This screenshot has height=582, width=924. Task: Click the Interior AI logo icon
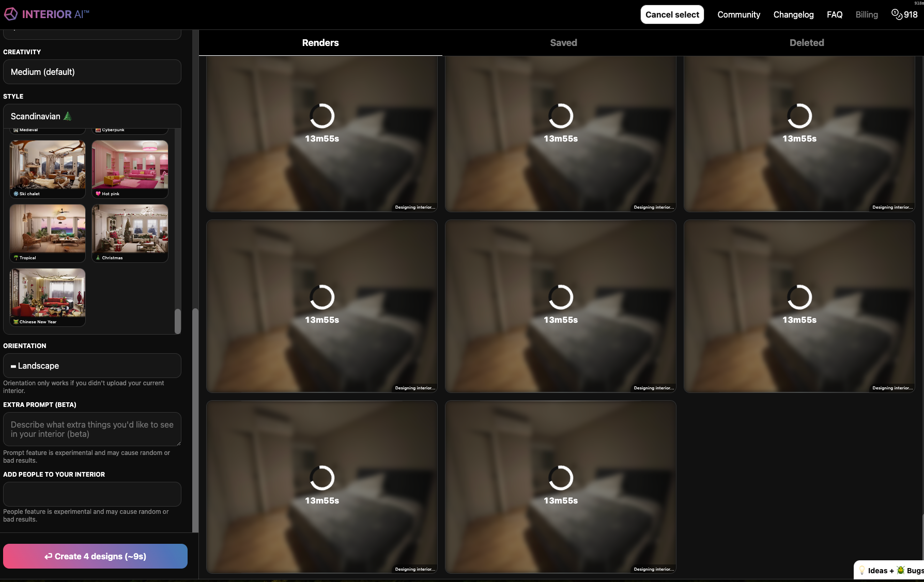point(11,14)
